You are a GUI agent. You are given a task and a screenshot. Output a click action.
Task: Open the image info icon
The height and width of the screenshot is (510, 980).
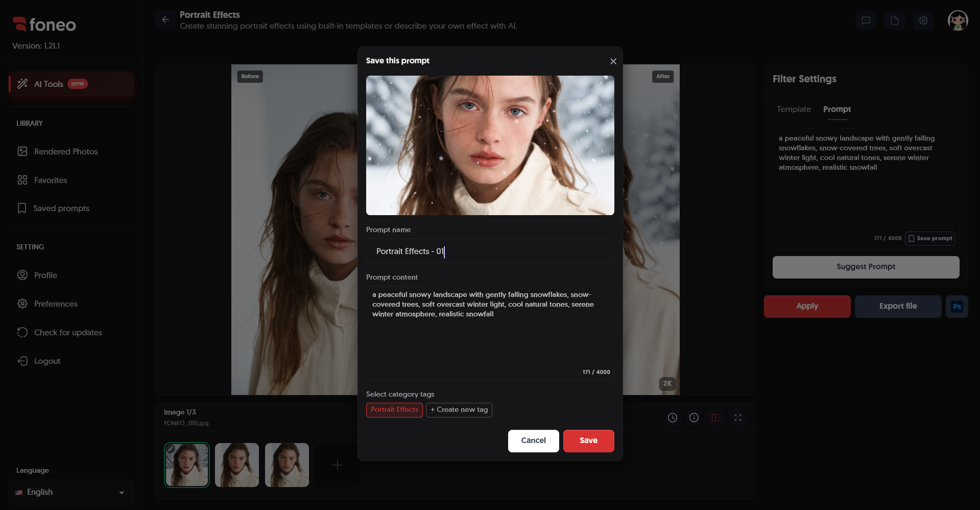(694, 418)
